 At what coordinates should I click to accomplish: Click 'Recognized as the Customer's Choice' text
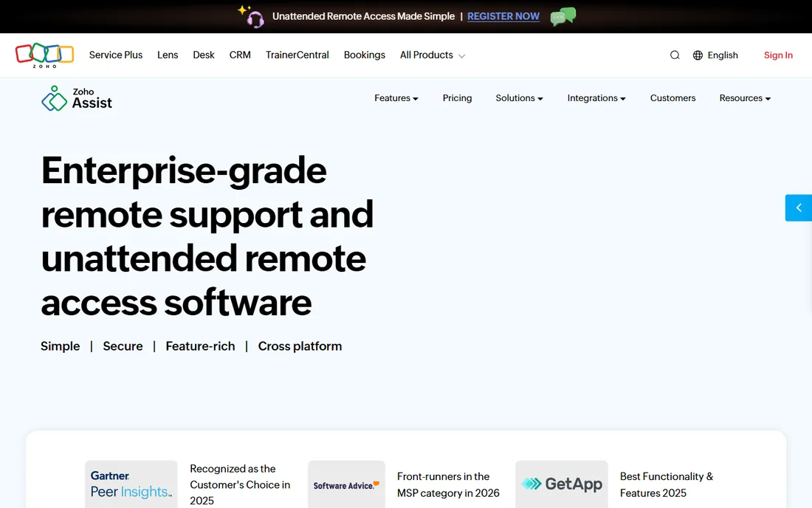tap(241, 484)
